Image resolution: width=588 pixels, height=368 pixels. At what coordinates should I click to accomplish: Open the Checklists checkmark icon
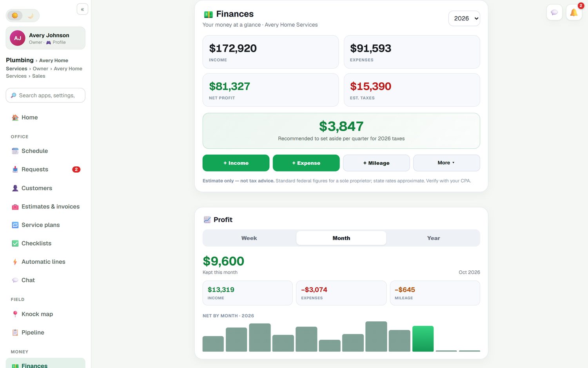click(15, 244)
